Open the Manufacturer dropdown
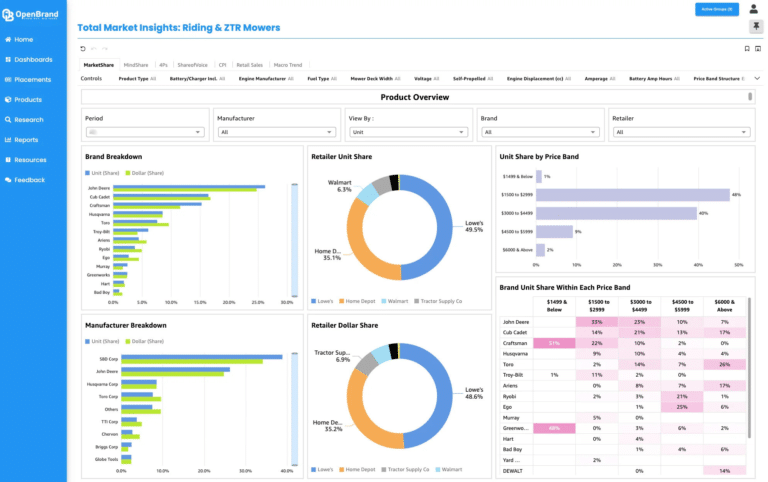Screen dimensions: 768x482 (277, 132)
